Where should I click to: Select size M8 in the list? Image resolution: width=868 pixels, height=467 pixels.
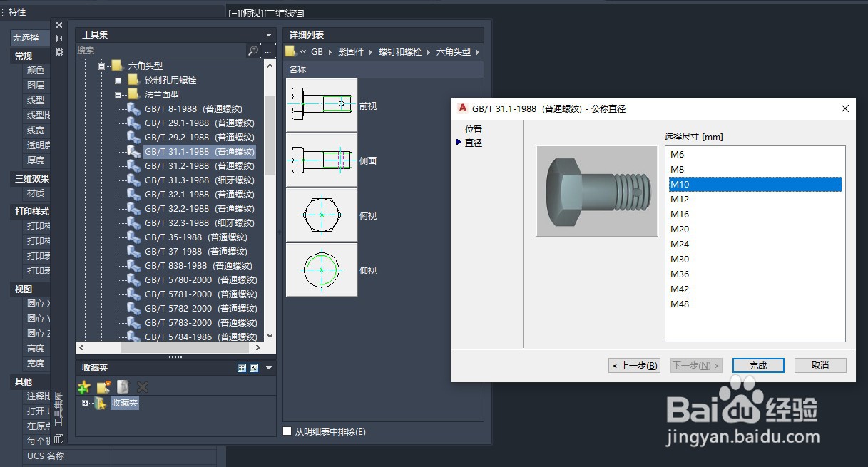coord(755,169)
